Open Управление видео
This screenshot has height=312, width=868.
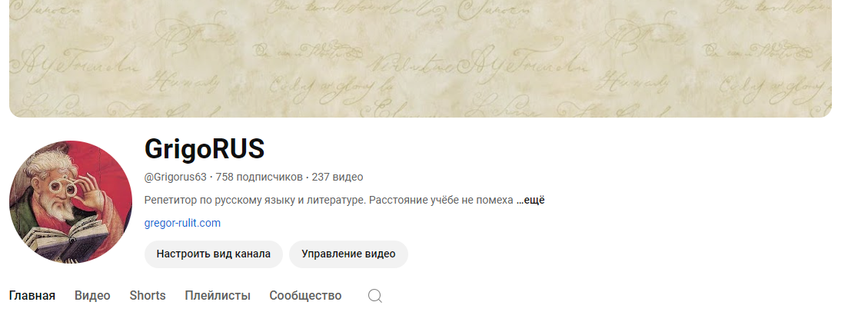coord(348,254)
